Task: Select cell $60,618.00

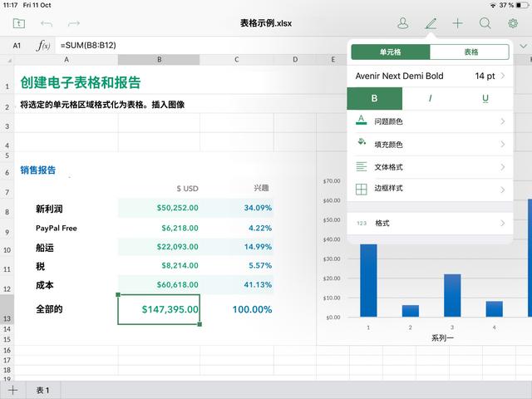Action: tap(159, 284)
